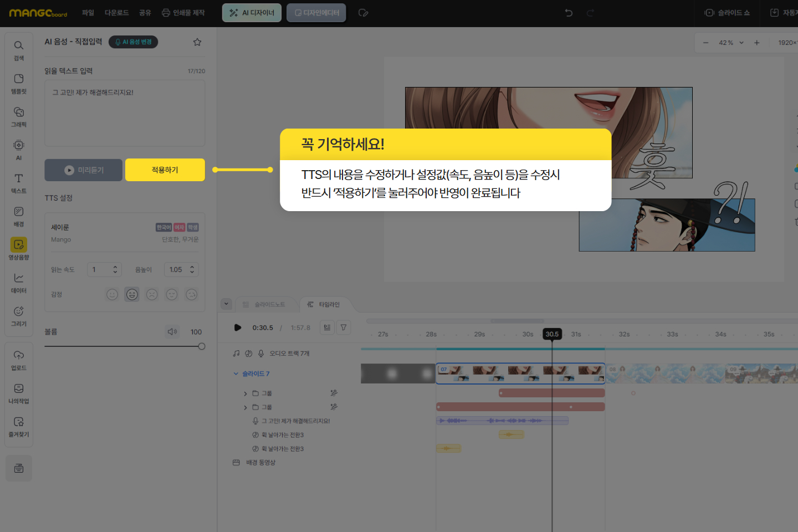Image resolution: width=798 pixels, height=532 pixels.
Task: Collapse the 슬라이드 7 track group
Action: click(236, 374)
